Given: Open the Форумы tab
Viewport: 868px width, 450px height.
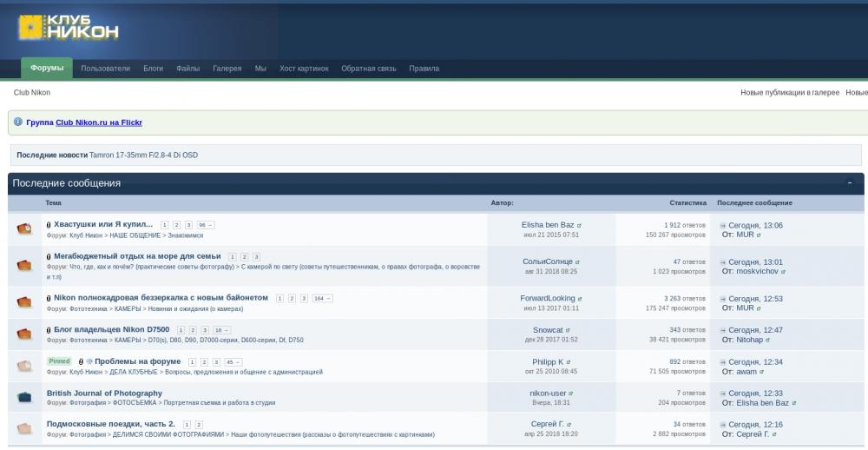Looking at the screenshot, I should pyautogui.click(x=47, y=68).
